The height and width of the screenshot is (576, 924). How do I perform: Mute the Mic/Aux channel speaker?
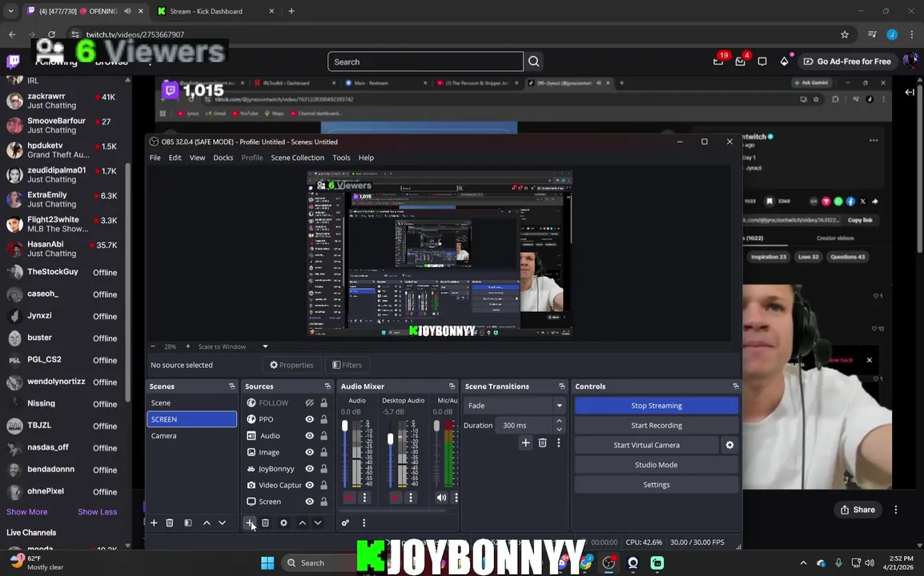tap(441, 498)
